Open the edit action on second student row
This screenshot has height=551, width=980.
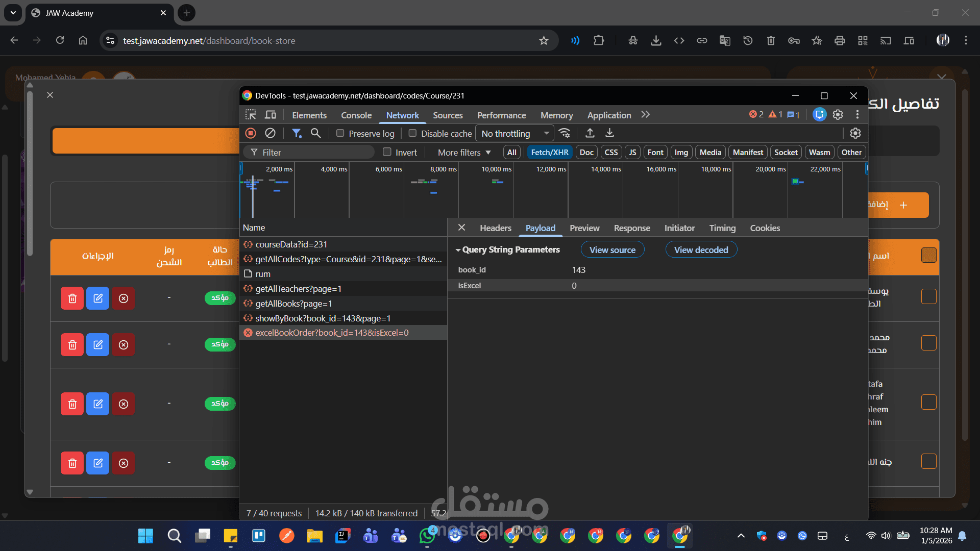click(x=97, y=344)
